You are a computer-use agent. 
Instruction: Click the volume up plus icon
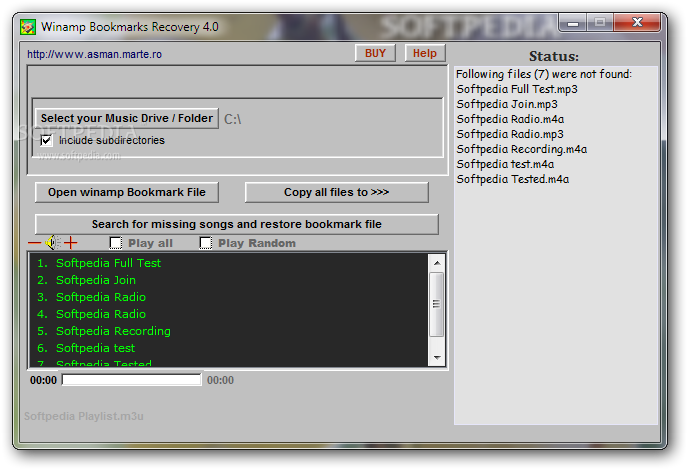point(71,242)
